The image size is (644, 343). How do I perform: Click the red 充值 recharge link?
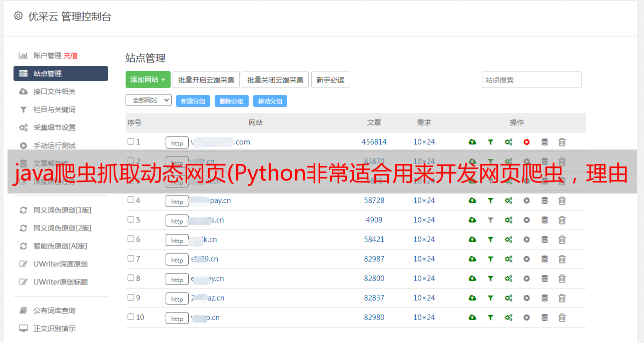71,55
